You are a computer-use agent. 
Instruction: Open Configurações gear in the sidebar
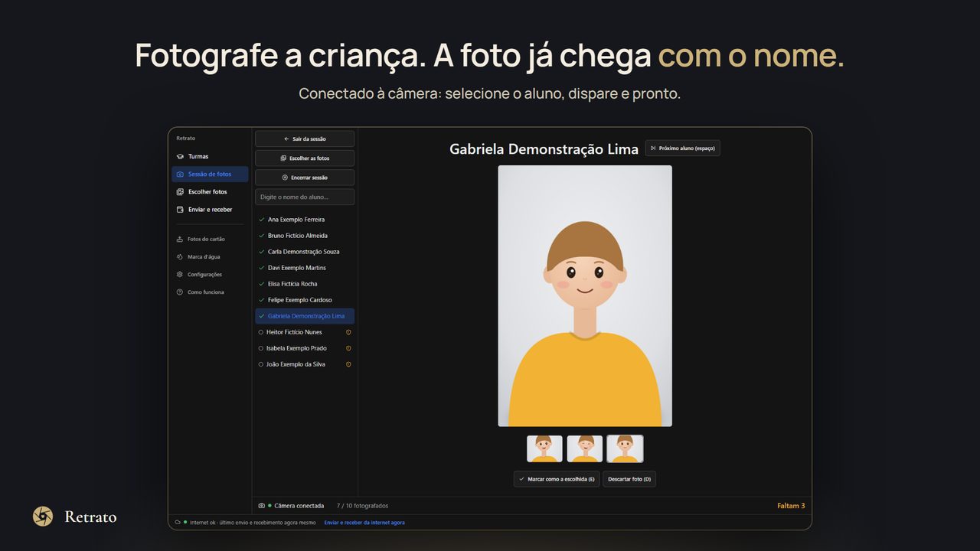coord(209,274)
